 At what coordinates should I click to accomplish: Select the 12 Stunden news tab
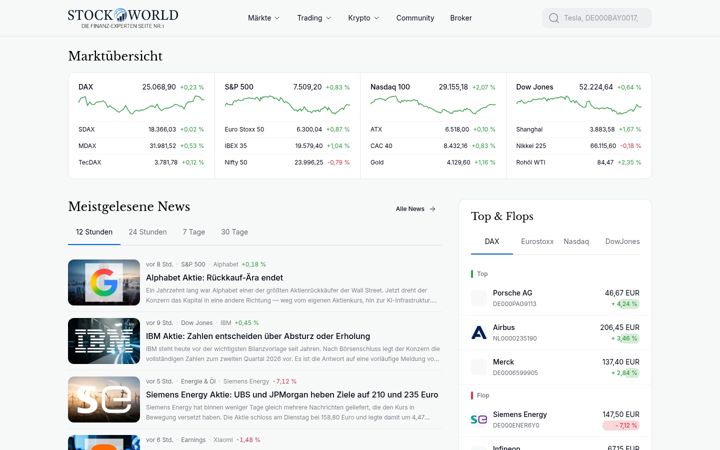coord(94,232)
